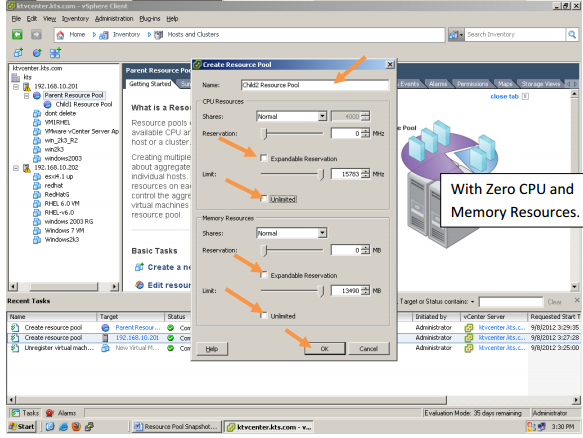
Task: Click the resource pool Name text field
Action: pyautogui.click(x=315, y=85)
